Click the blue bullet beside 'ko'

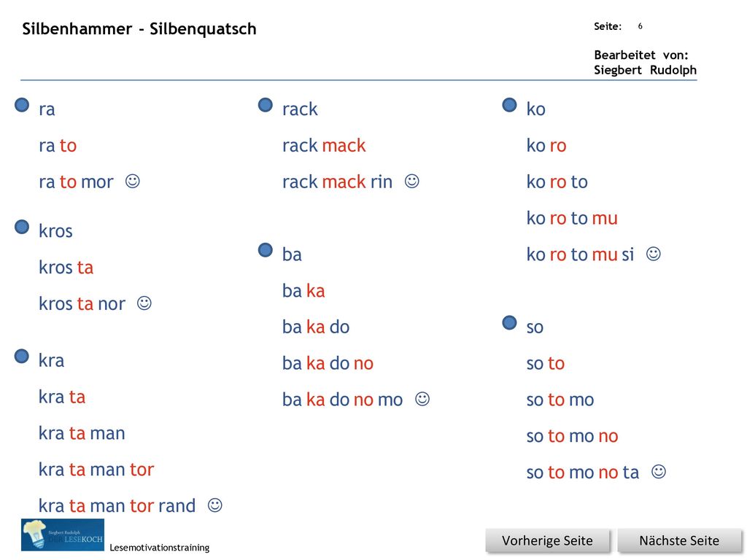tap(510, 105)
